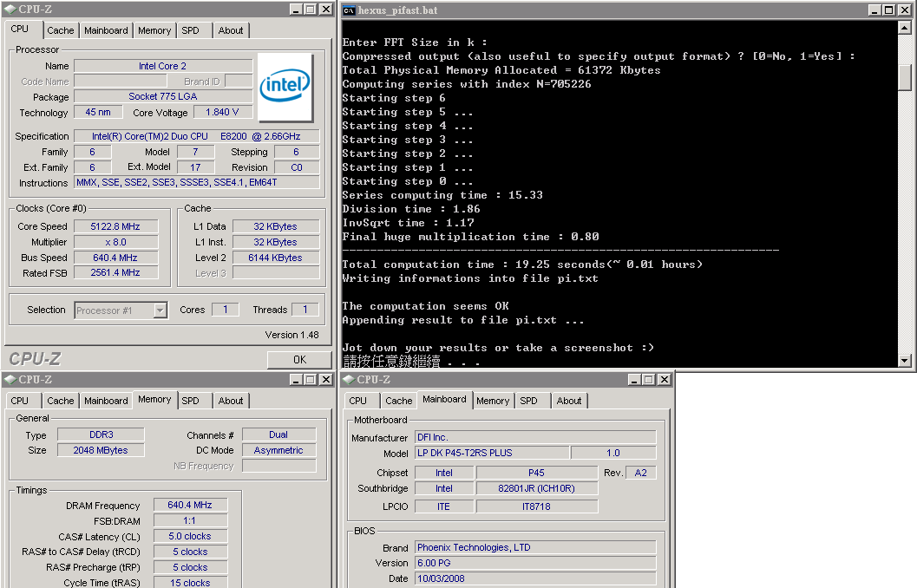This screenshot has width=917, height=588.
Task: Click the Core Speed value 5122.8 MHz
Action: click(115, 226)
